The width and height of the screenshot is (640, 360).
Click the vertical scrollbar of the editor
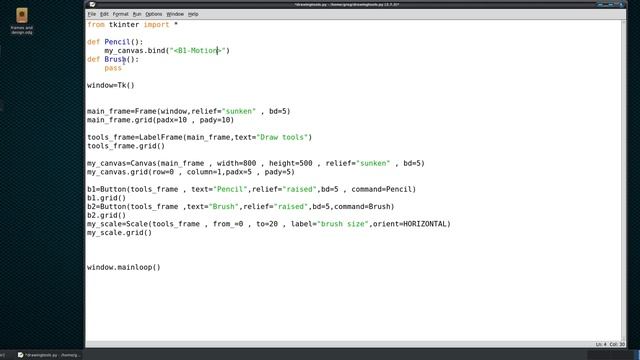pos(623,180)
